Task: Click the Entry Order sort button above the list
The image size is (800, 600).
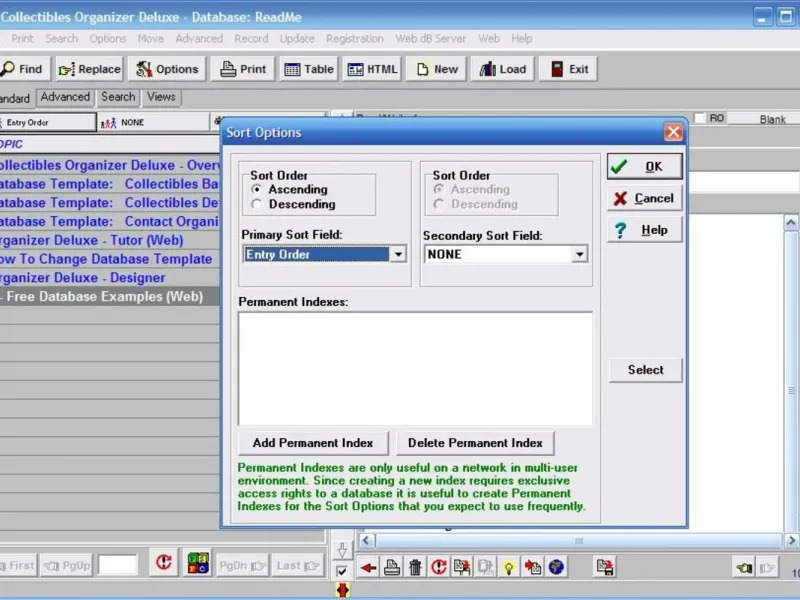Action: [47, 122]
